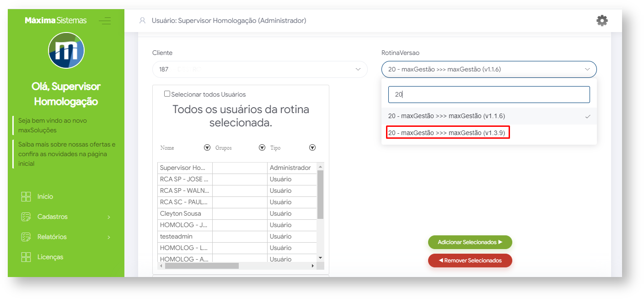This screenshot has width=644, height=299.
Task: Select testeadmin row
Action: 237,237
